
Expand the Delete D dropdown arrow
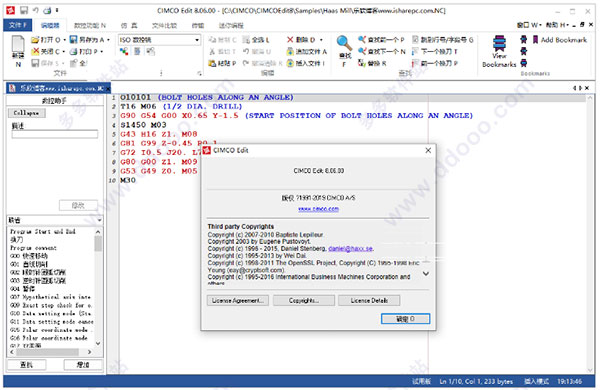point(321,40)
